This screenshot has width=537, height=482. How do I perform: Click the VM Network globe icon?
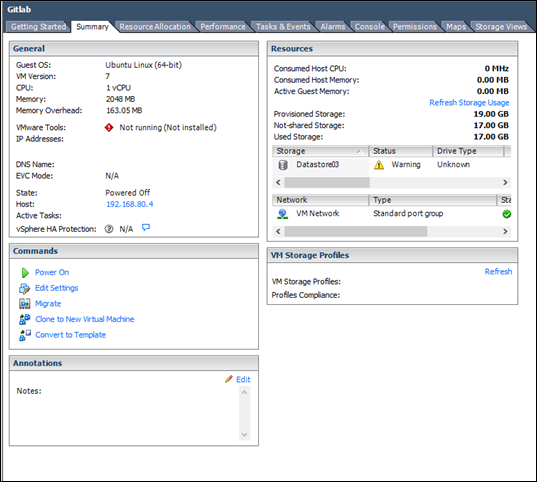(283, 214)
